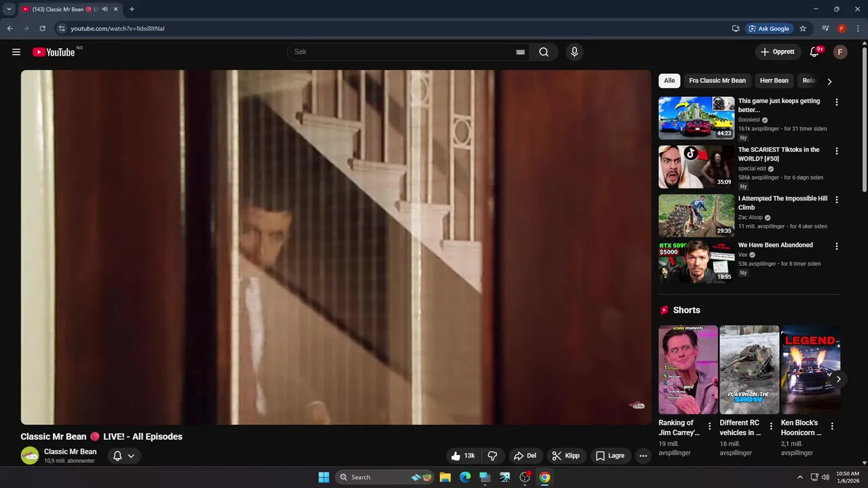Open options for Ranking of Jim Carrey short
The width and height of the screenshot is (868, 488).
click(x=710, y=426)
